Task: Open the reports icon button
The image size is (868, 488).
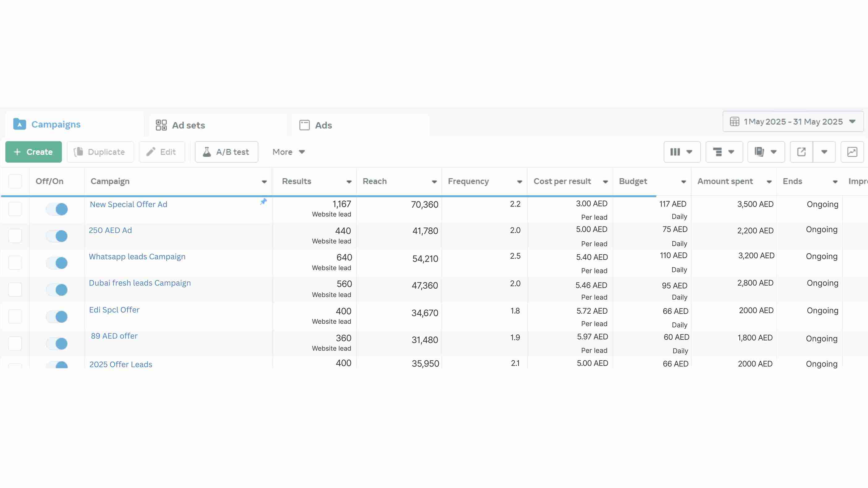Action: coord(766,152)
